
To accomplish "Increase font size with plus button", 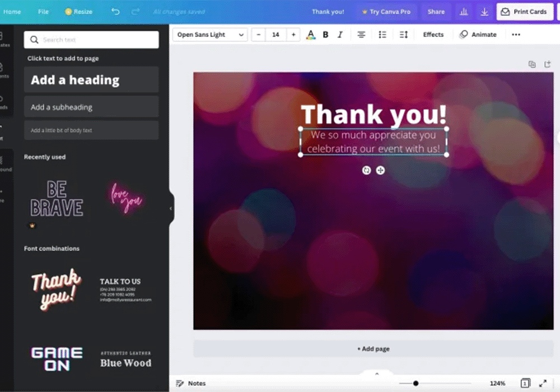I will point(293,35).
